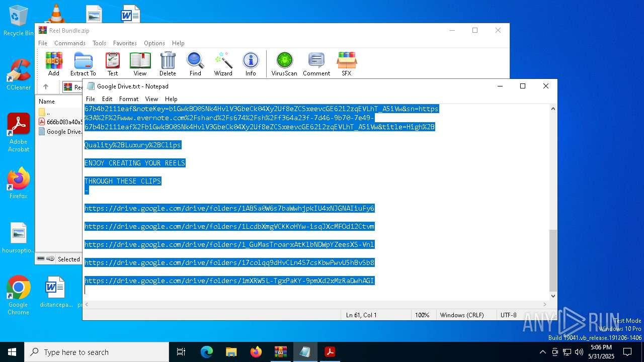Open Microsoft Edge from taskbar
The height and width of the screenshot is (362, 644).
pos(207,352)
